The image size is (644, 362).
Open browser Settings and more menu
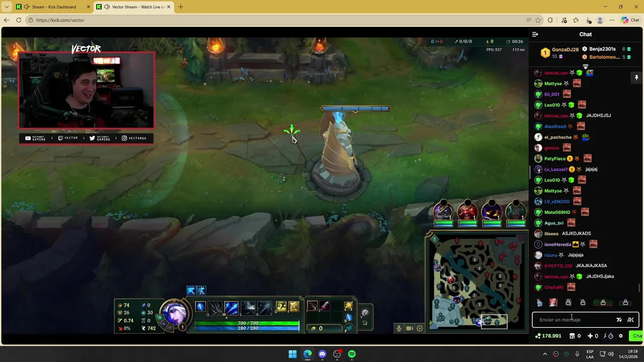point(612,20)
